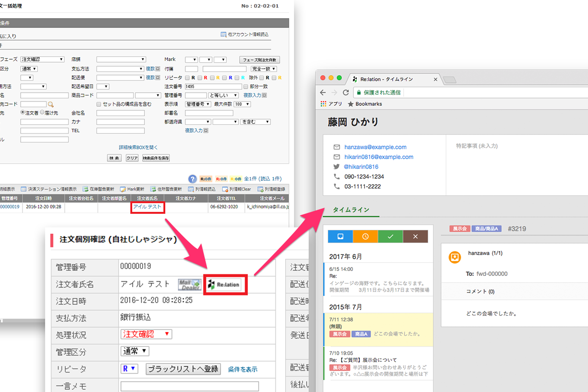588x392 pixels.
Task: Open the アプリ apps grid icon
Action: coord(323,104)
